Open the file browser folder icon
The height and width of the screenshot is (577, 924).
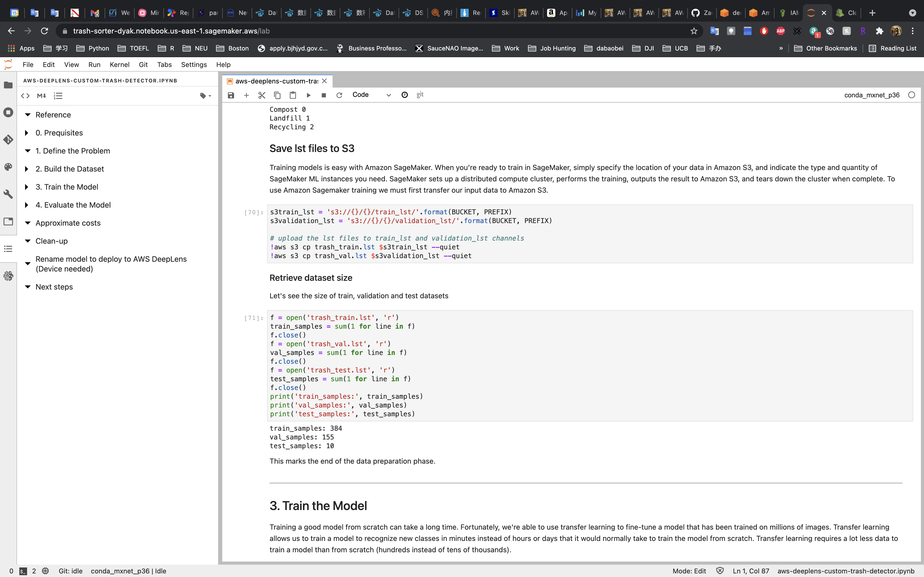pyautogui.click(x=8, y=85)
